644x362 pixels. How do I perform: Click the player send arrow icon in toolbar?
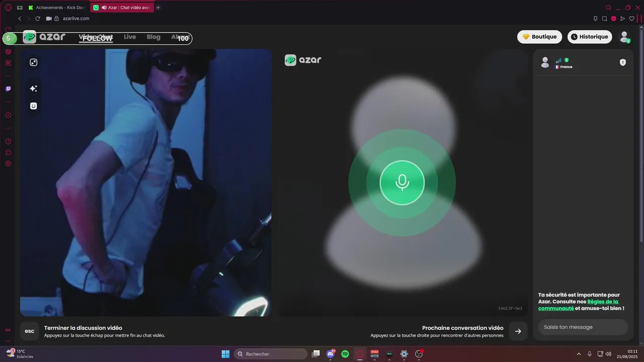click(x=623, y=19)
